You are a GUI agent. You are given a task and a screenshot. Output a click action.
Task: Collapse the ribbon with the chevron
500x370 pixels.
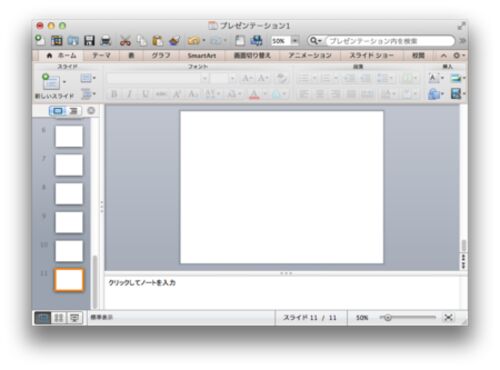pos(444,56)
